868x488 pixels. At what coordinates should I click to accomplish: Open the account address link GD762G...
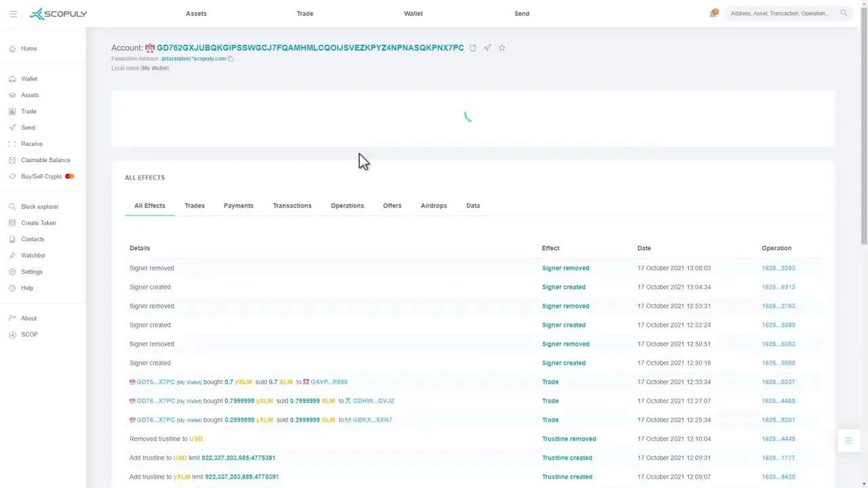pos(311,48)
